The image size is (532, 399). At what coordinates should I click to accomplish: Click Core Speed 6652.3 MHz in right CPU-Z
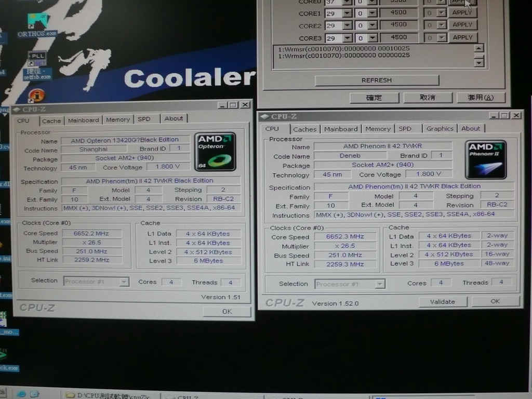click(345, 236)
